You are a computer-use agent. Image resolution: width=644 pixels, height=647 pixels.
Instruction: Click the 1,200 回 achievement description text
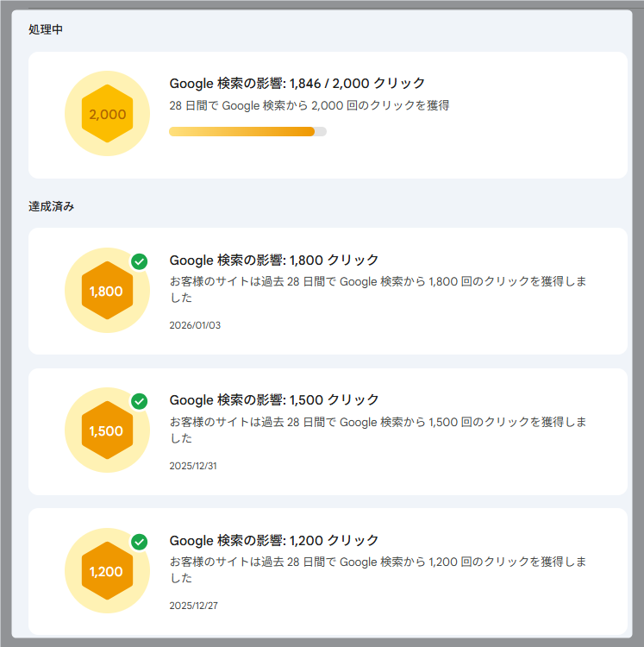coord(378,562)
